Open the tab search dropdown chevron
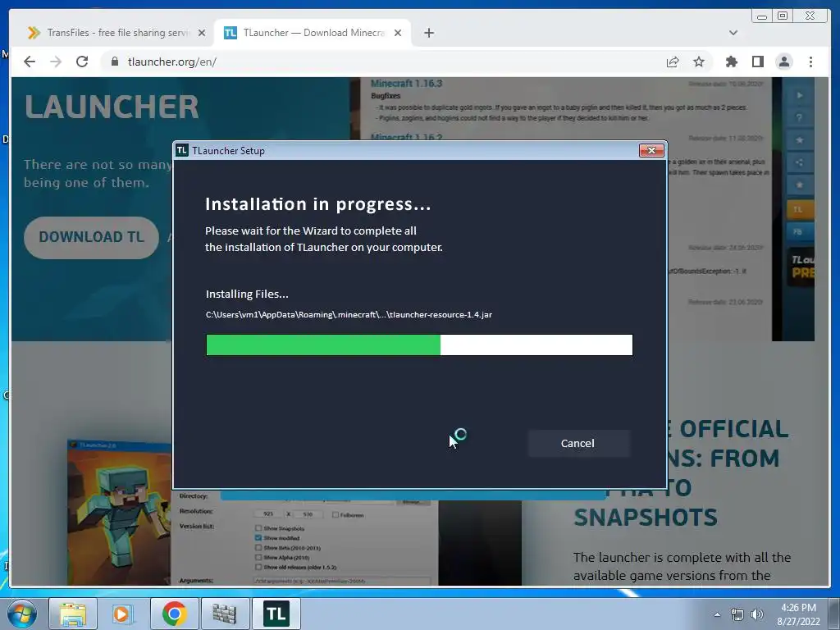 point(733,33)
